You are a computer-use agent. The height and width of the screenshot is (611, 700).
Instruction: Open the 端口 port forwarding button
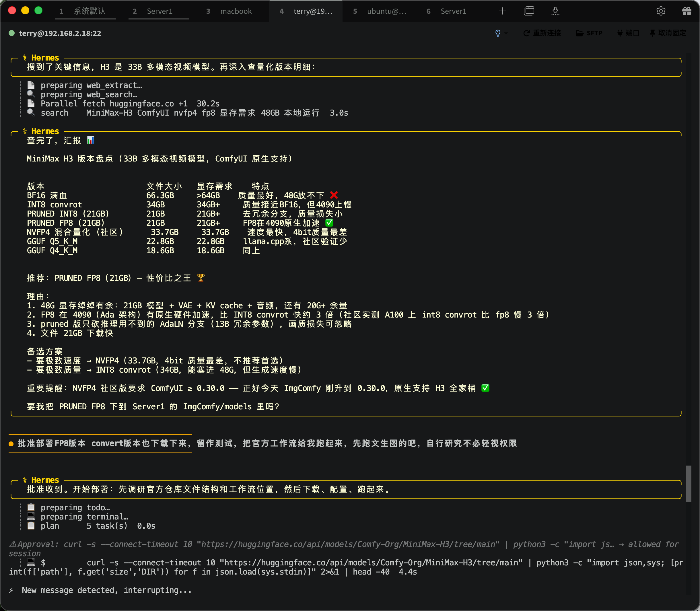pyautogui.click(x=628, y=33)
